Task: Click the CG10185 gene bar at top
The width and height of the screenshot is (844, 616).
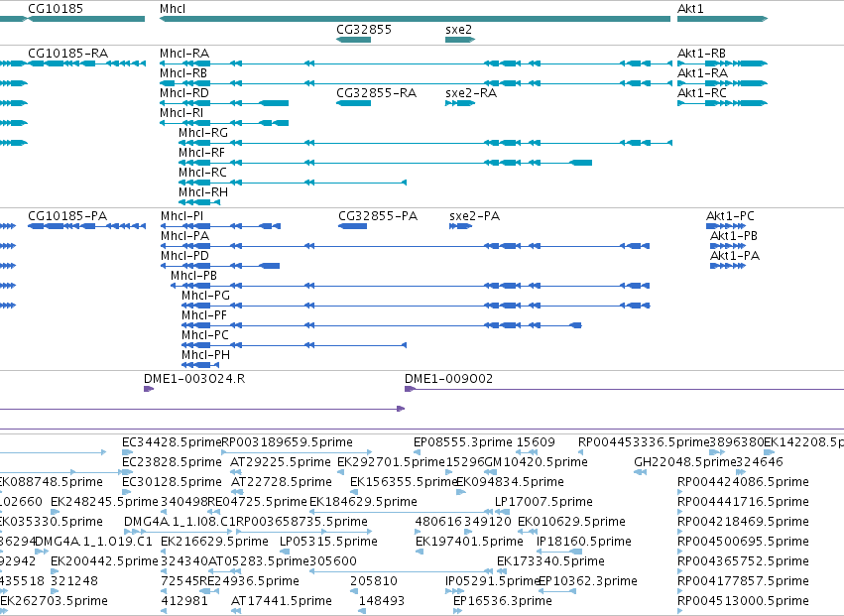Action: (x=86, y=19)
